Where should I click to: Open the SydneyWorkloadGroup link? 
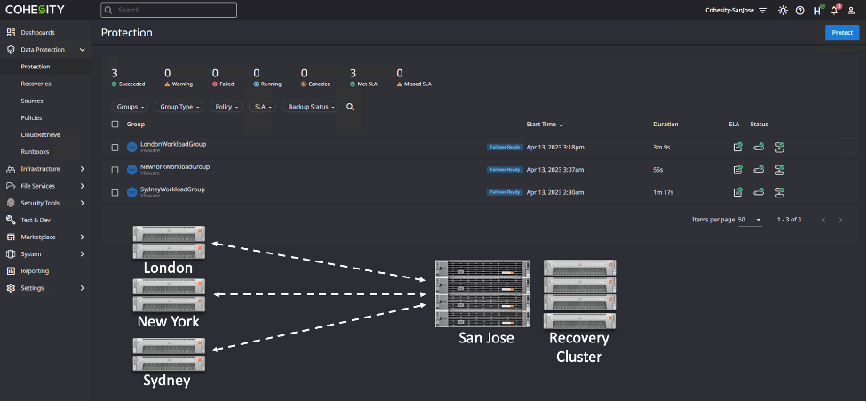172,189
